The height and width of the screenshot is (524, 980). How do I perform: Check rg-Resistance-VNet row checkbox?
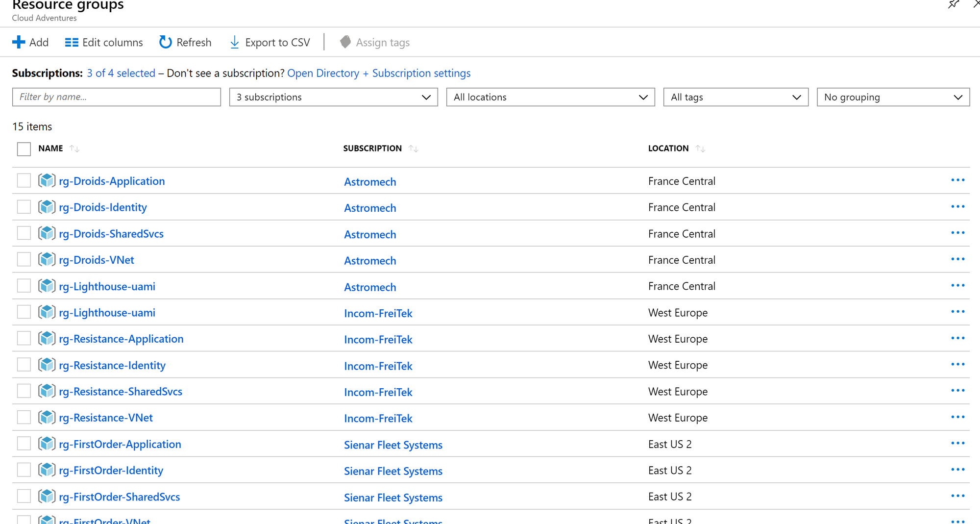click(x=24, y=417)
